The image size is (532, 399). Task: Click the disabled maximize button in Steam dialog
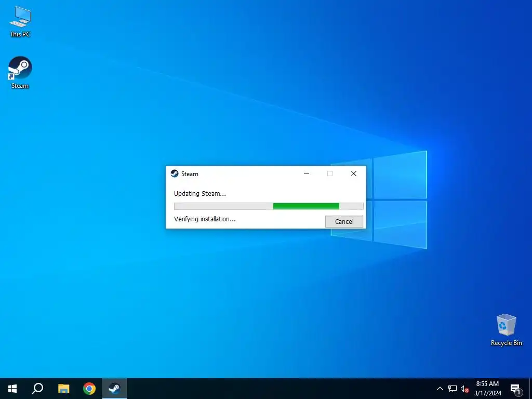[330, 174]
